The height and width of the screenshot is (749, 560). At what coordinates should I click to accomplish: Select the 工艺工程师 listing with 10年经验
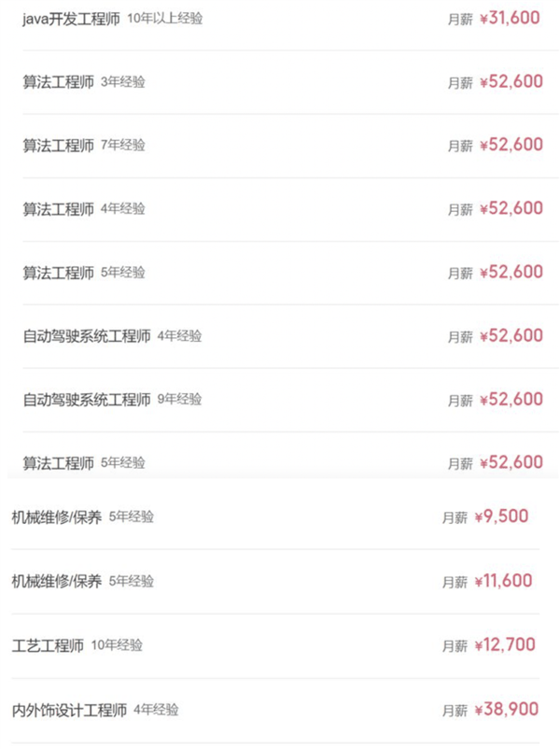pyautogui.click(x=47, y=644)
